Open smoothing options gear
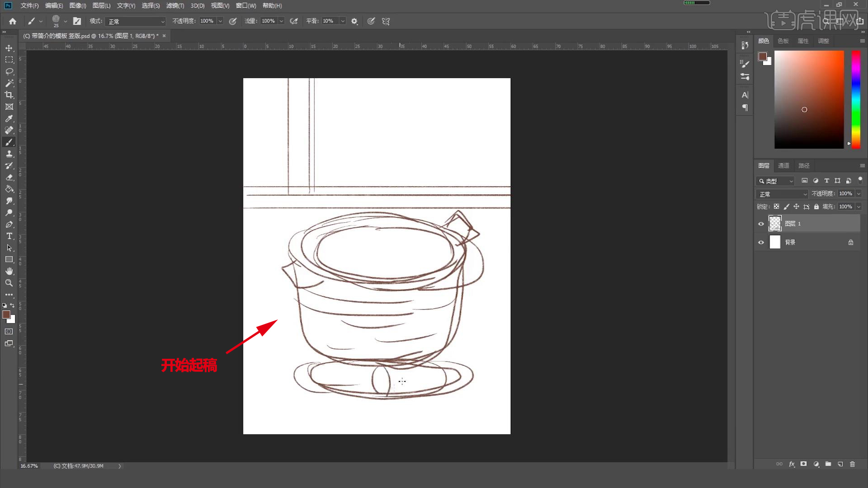This screenshot has height=488, width=868. click(x=354, y=21)
